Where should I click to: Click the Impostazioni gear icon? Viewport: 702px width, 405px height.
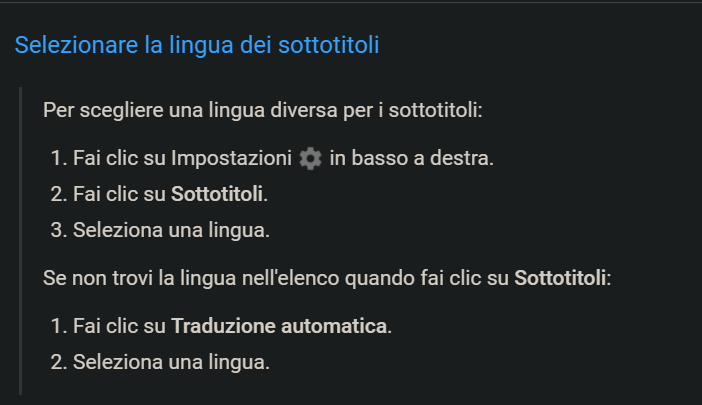pos(311,158)
